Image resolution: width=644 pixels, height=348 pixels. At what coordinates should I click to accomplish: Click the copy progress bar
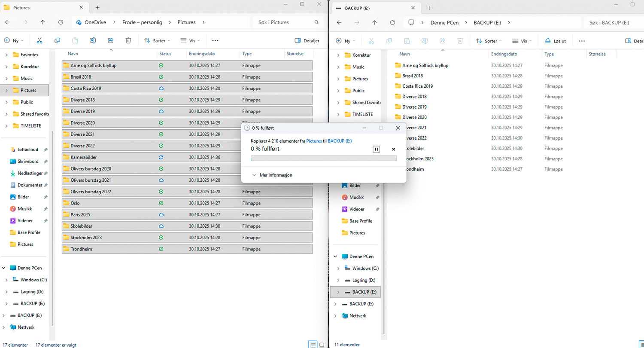pos(323,159)
